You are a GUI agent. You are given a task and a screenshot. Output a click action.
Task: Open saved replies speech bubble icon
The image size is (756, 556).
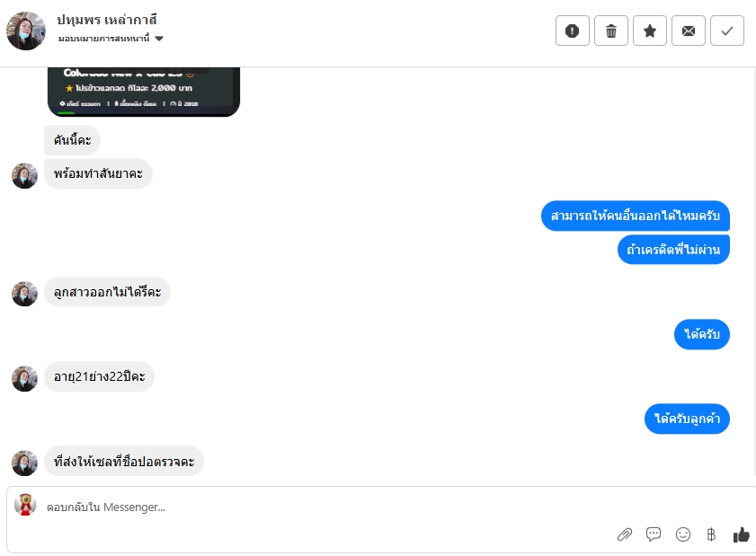pyautogui.click(x=654, y=534)
